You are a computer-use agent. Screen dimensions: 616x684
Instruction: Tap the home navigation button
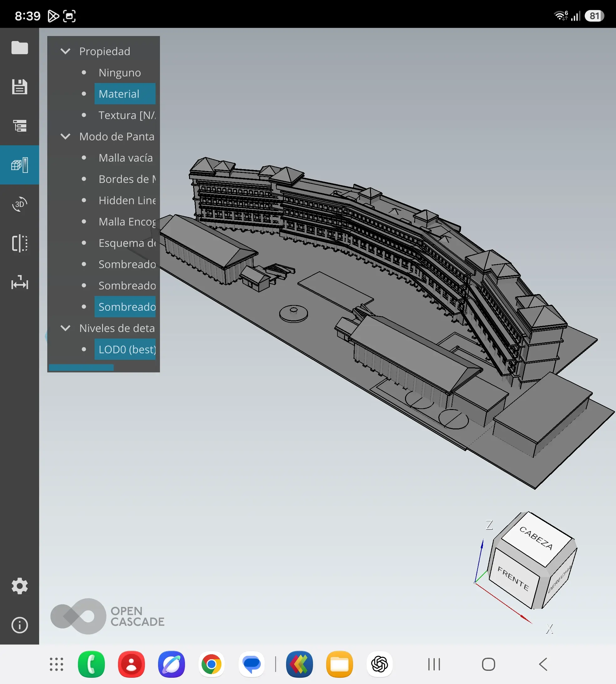pyautogui.click(x=488, y=664)
